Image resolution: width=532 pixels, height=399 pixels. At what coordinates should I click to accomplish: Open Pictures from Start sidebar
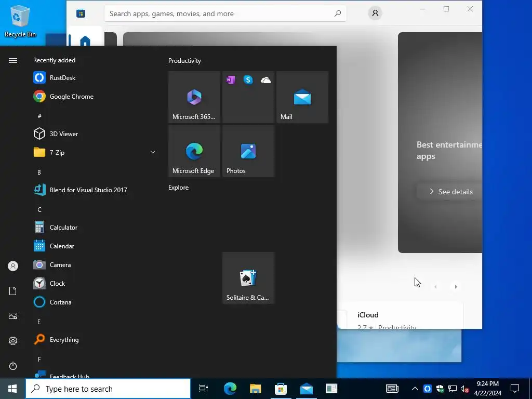13,316
